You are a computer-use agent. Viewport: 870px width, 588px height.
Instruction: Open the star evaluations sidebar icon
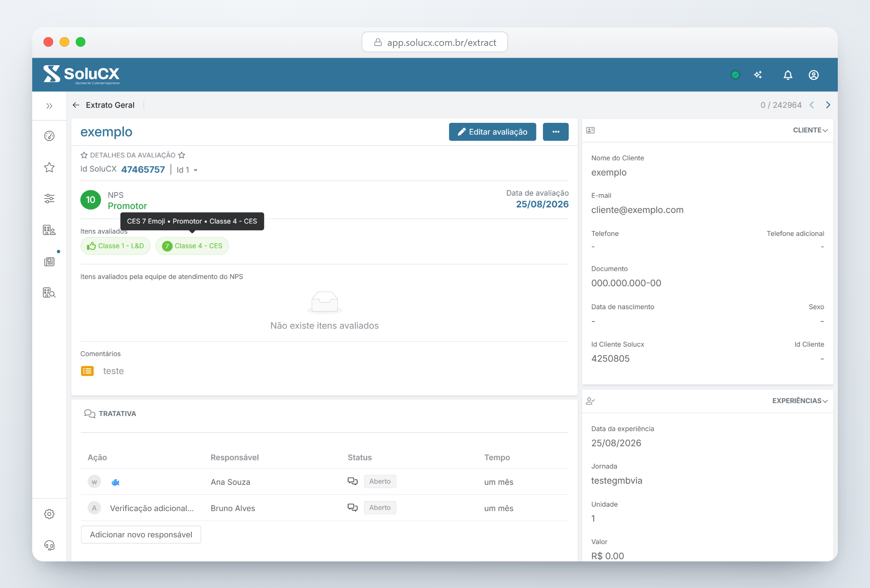[x=49, y=168]
